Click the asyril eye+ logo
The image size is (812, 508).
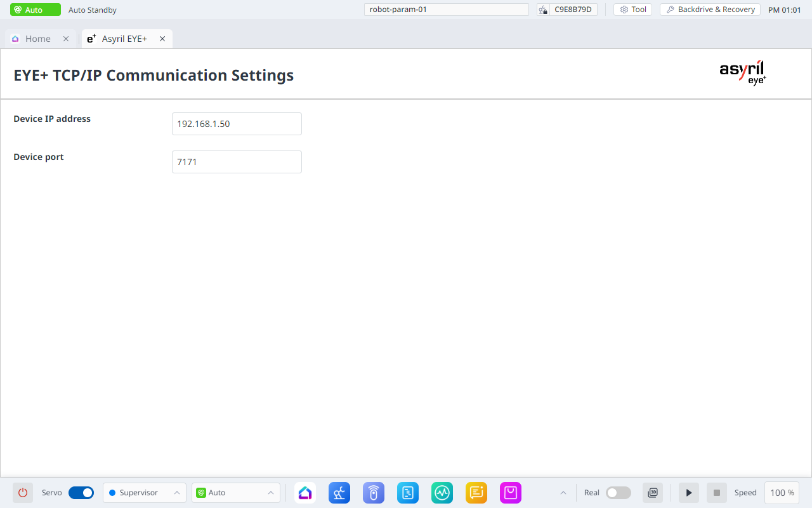pos(743,73)
